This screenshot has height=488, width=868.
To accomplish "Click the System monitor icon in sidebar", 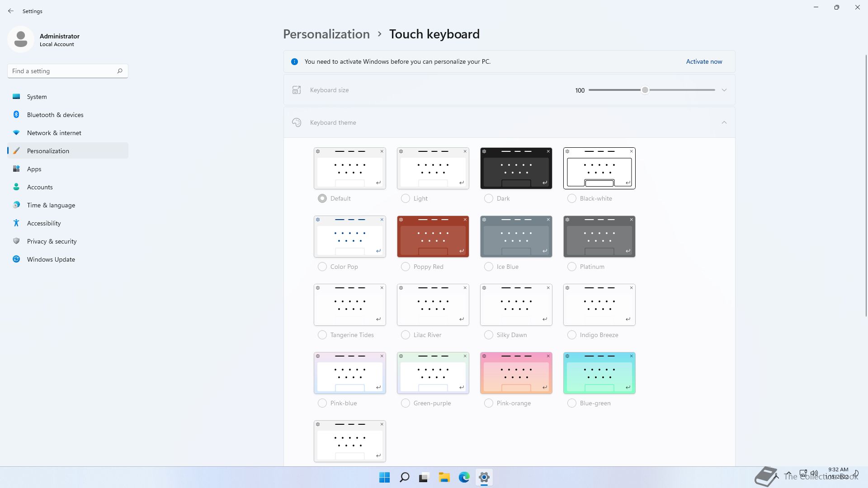I will click(16, 97).
